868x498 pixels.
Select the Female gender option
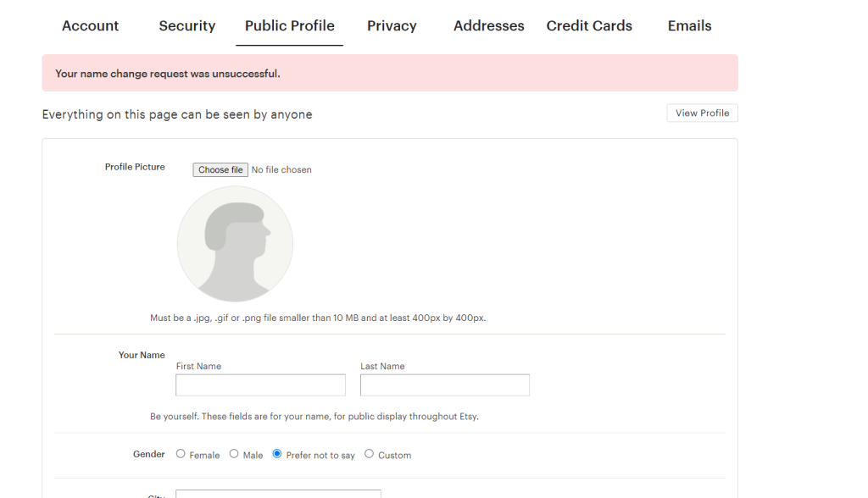pos(181,454)
